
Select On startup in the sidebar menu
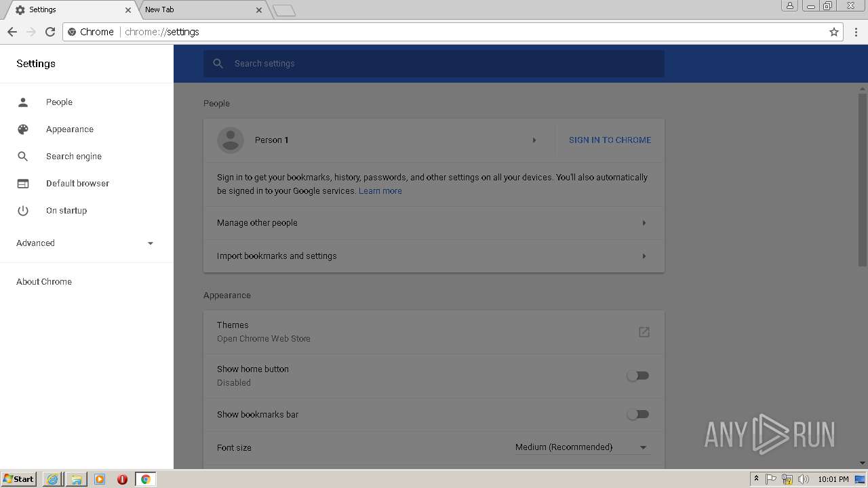(66, 211)
